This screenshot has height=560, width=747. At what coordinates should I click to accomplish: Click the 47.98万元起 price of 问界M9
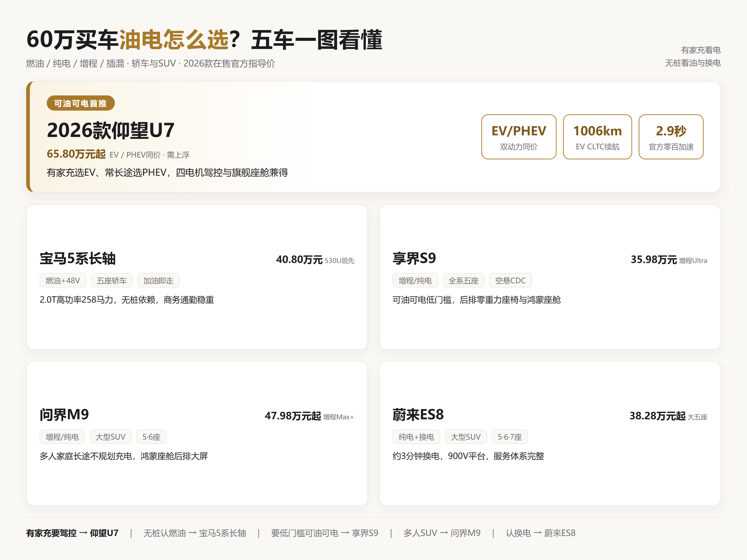pos(293,416)
